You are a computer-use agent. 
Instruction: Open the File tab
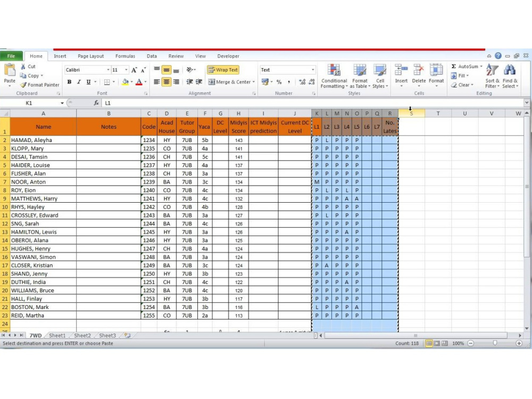tap(11, 56)
